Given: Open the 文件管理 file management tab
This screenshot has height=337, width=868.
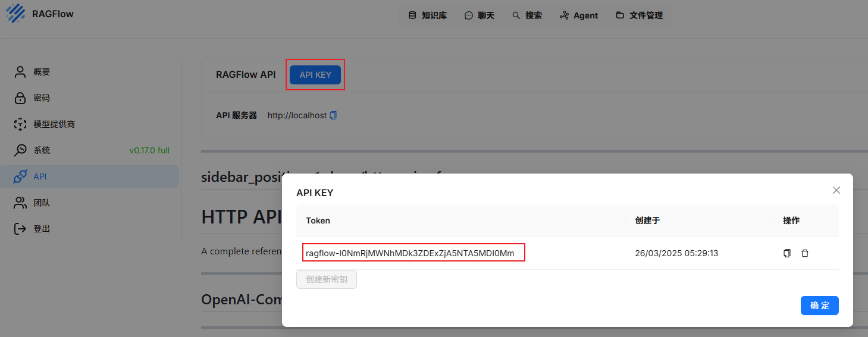Looking at the screenshot, I should tap(639, 15).
